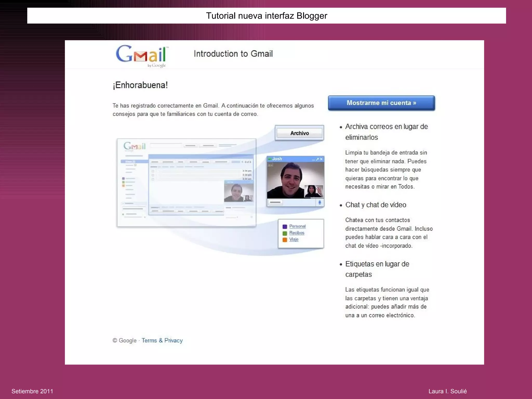Click the orange Viaje label square
Image resolution: width=532 pixels, height=399 pixels.
(285, 240)
